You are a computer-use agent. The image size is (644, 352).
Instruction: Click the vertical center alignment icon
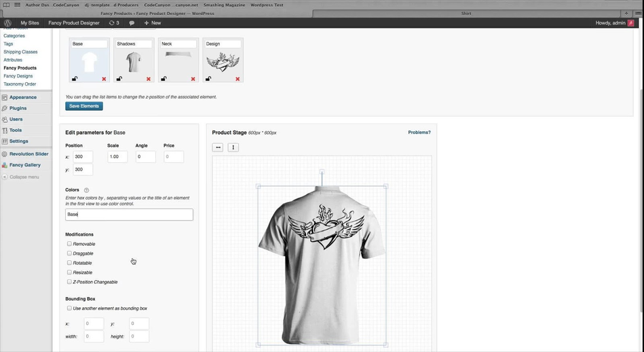click(233, 147)
